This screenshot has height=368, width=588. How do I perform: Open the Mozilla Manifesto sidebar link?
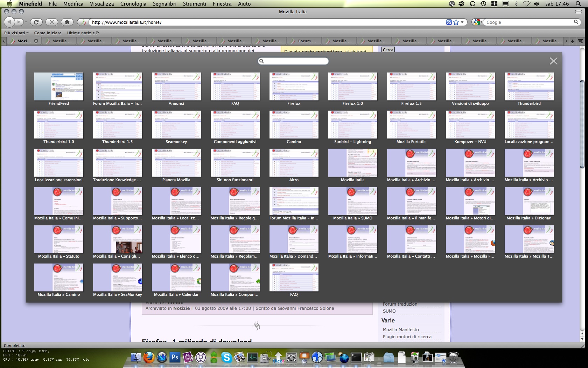(x=401, y=329)
